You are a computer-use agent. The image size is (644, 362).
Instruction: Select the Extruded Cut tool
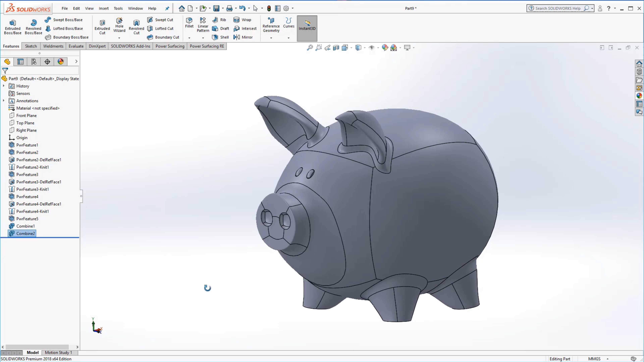tap(102, 27)
